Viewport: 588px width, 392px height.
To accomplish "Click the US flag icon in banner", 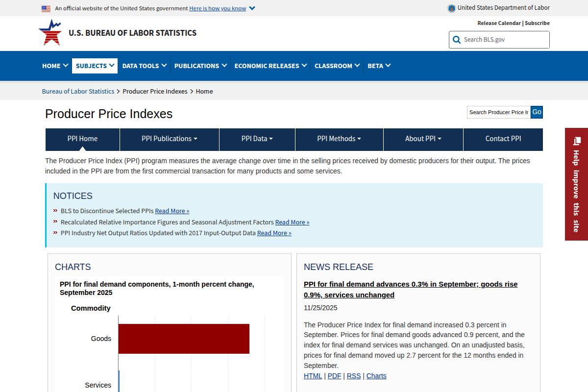I will (x=46, y=8).
